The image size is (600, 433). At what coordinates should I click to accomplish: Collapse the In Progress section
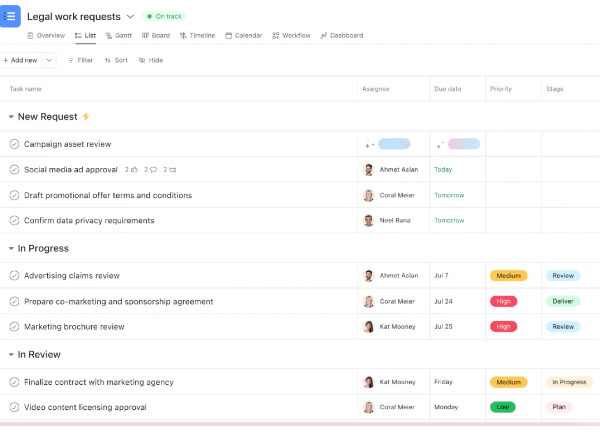pyautogui.click(x=10, y=248)
